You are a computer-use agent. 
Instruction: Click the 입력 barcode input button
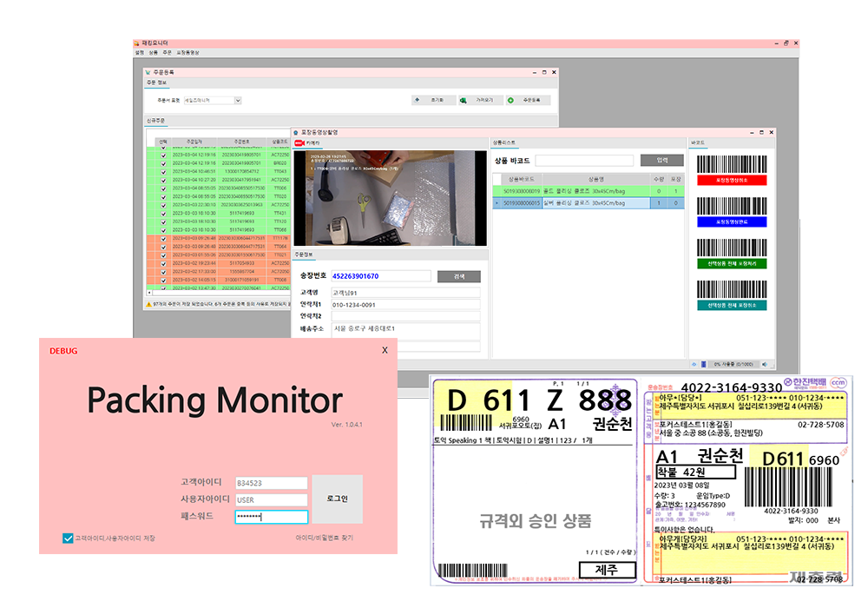662,161
